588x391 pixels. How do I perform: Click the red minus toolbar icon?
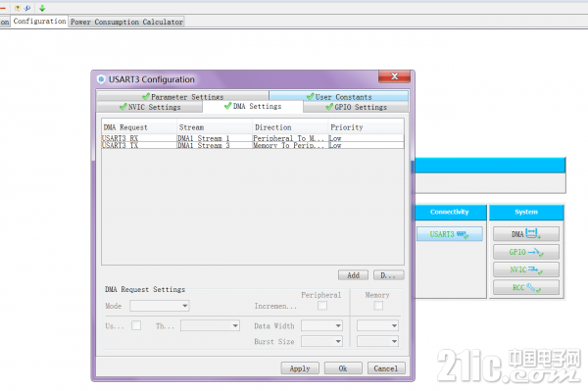tap(3, 8)
